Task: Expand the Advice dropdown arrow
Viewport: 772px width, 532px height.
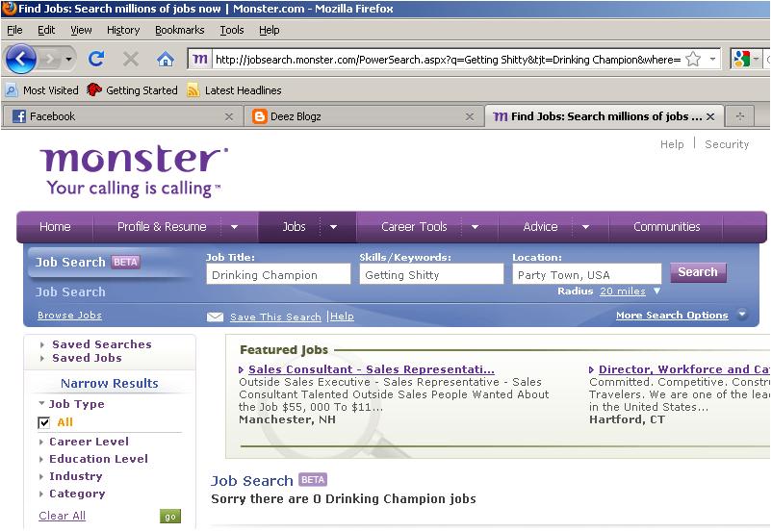Action: click(x=585, y=227)
